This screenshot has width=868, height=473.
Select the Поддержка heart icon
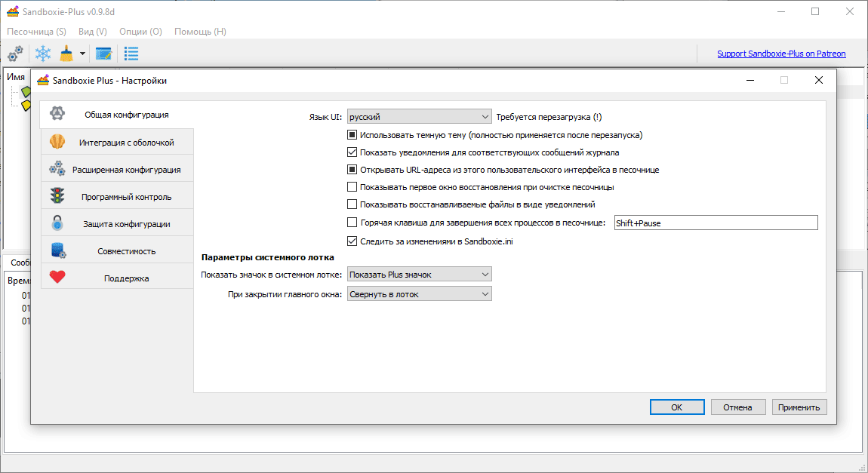pyautogui.click(x=57, y=277)
